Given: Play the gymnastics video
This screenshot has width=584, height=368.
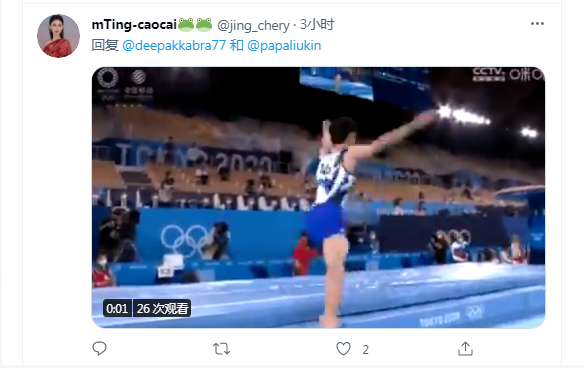Looking at the screenshot, I should (x=318, y=197).
